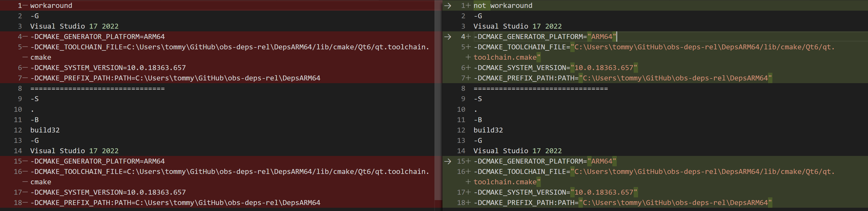The width and height of the screenshot is (868, 211).
Task: Click removed line 17 DCMAKE_SYSTEM_VERSION entry
Action: coord(108,192)
